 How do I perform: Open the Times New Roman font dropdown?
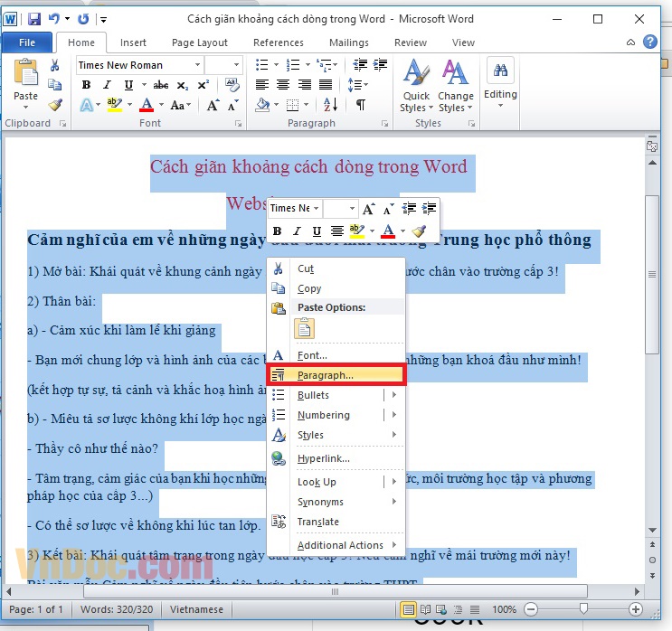tap(197, 65)
